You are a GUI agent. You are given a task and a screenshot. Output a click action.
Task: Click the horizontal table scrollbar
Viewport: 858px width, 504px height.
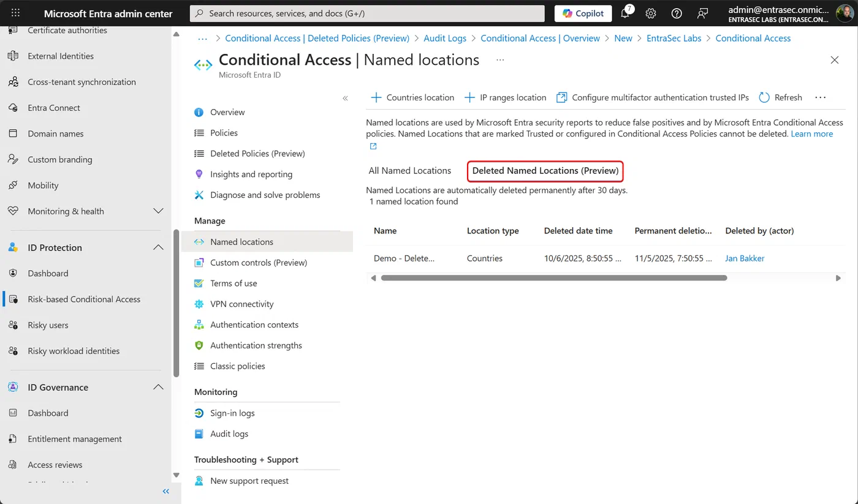(x=553, y=278)
